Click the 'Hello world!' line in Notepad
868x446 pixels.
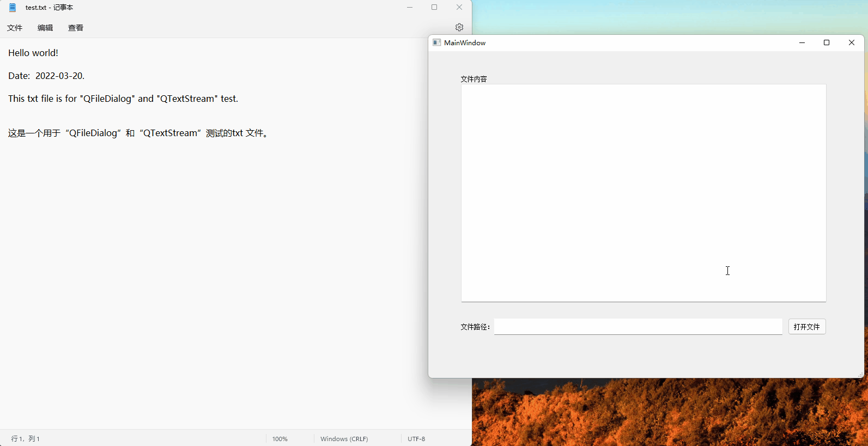33,53
